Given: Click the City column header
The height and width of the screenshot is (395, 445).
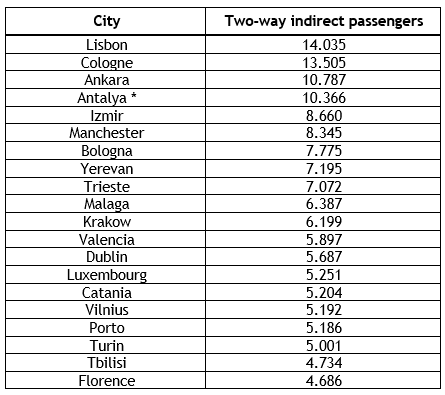Looking at the screenshot, I should pyautogui.click(x=107, y=21).
